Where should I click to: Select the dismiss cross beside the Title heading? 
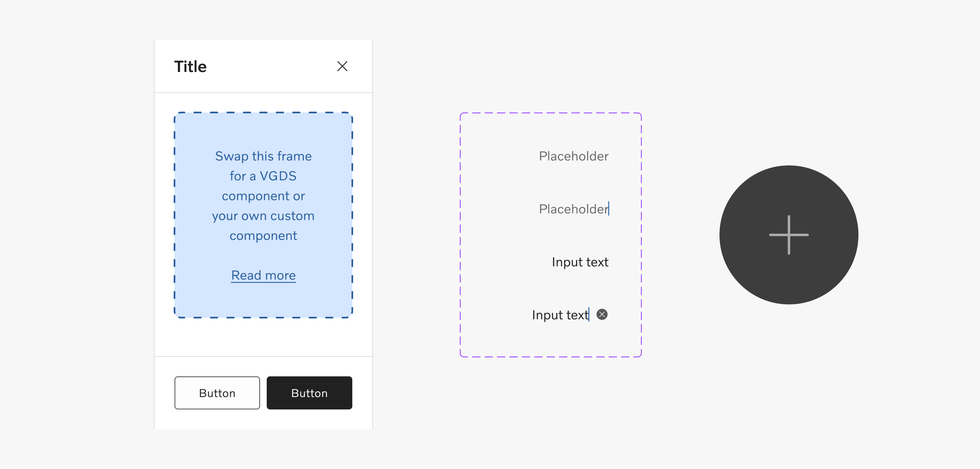[x=342, y=66]
